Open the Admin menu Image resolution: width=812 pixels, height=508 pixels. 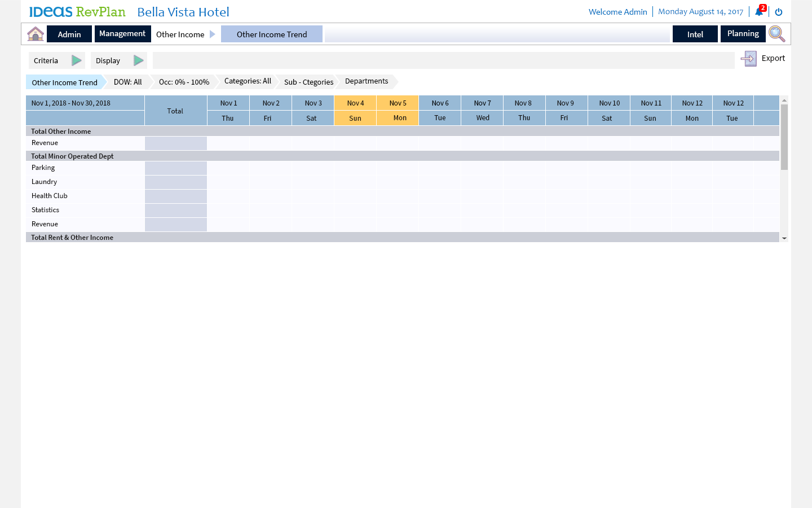point(69,34)
